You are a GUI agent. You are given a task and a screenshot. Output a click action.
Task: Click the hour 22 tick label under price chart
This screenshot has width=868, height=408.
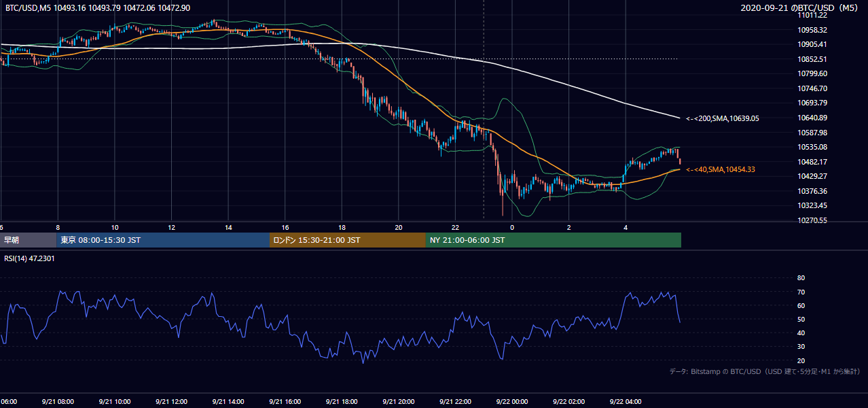tap(455, 227)
